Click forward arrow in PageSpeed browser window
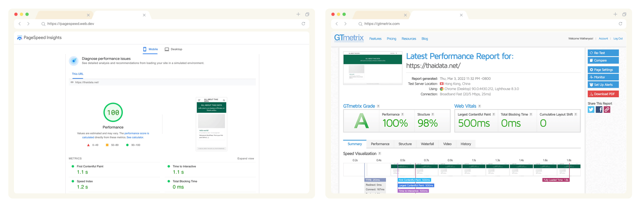Viewport: 644px width, 205px height. point(28,24)
